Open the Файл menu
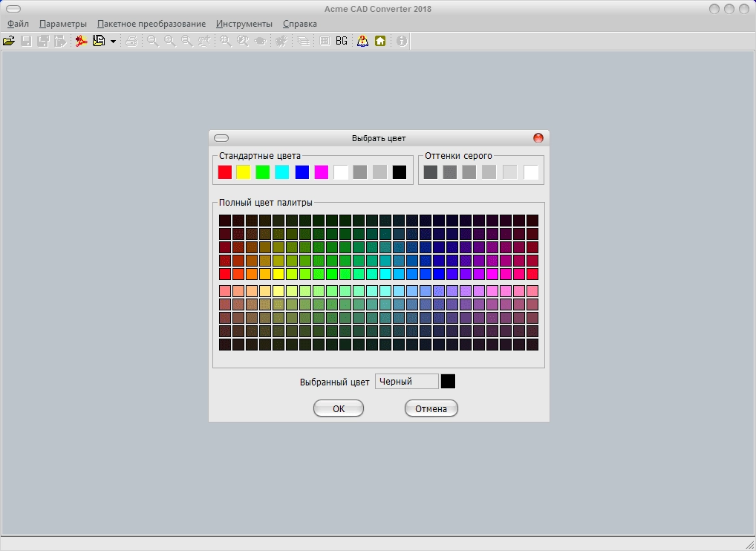The image size is (756, 551). [18, 24]
